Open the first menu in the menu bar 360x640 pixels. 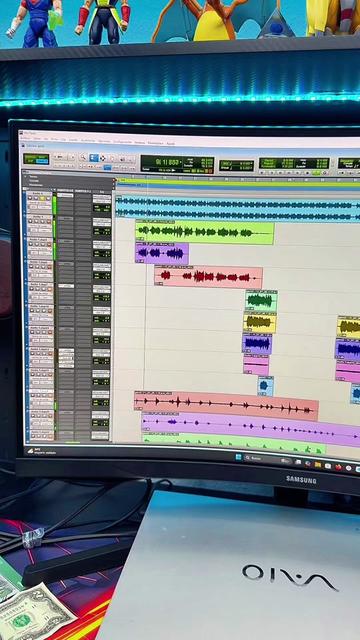25,139
